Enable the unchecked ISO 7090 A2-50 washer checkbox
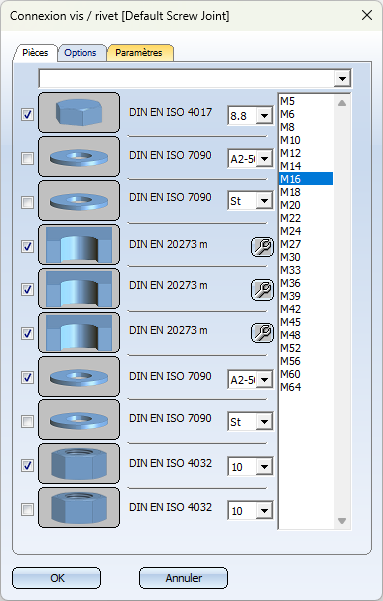The image size is (383, 601). [27, 158]
